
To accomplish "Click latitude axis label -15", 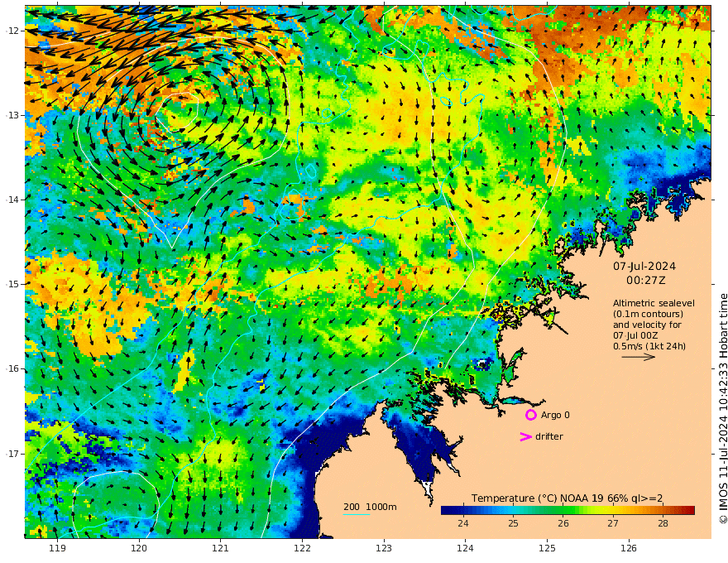I will 12,284.
